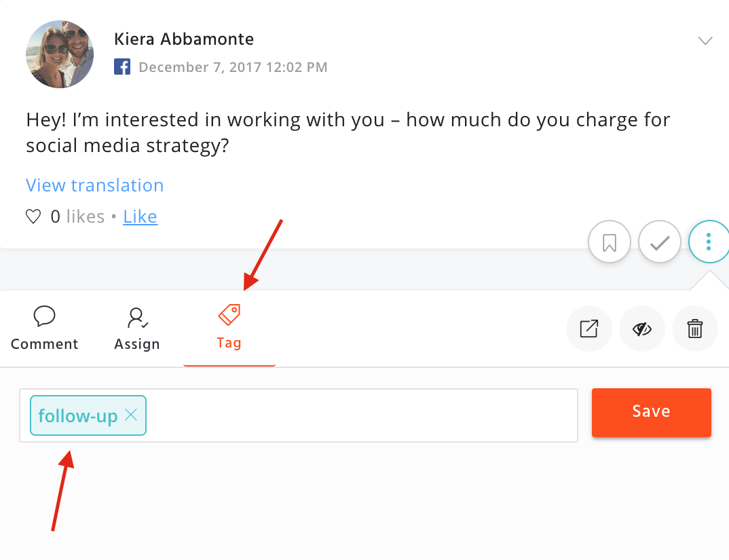The image size is (729, 560).
Task: Remove the follow-up tag with X
Action: [x=131, y=415]
